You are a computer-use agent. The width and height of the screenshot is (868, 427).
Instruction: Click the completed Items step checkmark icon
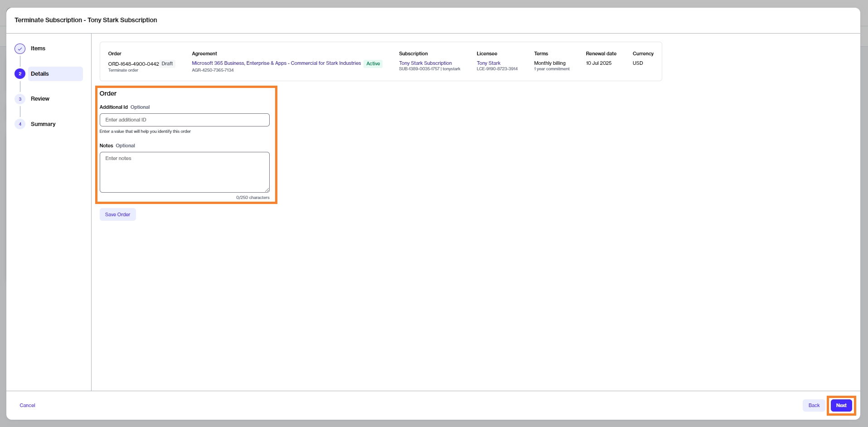tap(20, 49)
